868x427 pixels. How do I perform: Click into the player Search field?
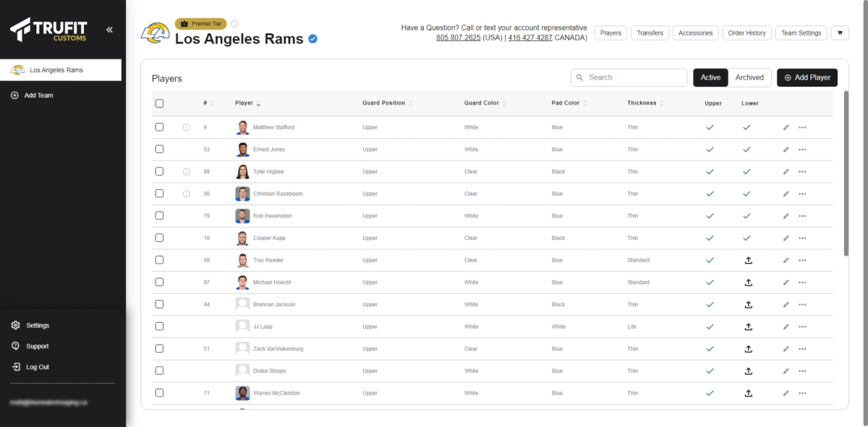pyautogui.click(x=629, y=77)
